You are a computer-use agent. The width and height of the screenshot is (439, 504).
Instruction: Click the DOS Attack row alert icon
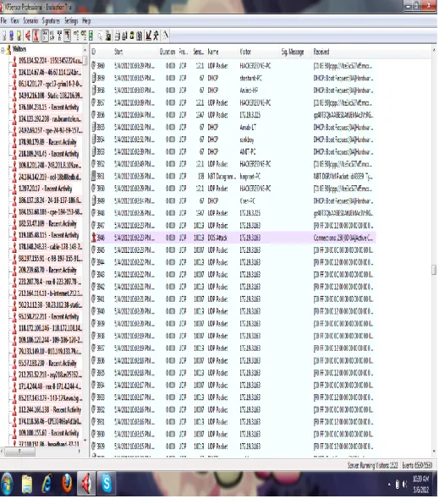tap(94, 238)
